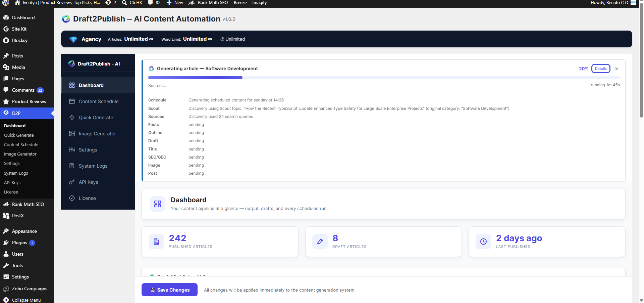Open Content Schedule under D2P submenu
Viewport: 644px width, 303px height.
(x=21, y=144)
